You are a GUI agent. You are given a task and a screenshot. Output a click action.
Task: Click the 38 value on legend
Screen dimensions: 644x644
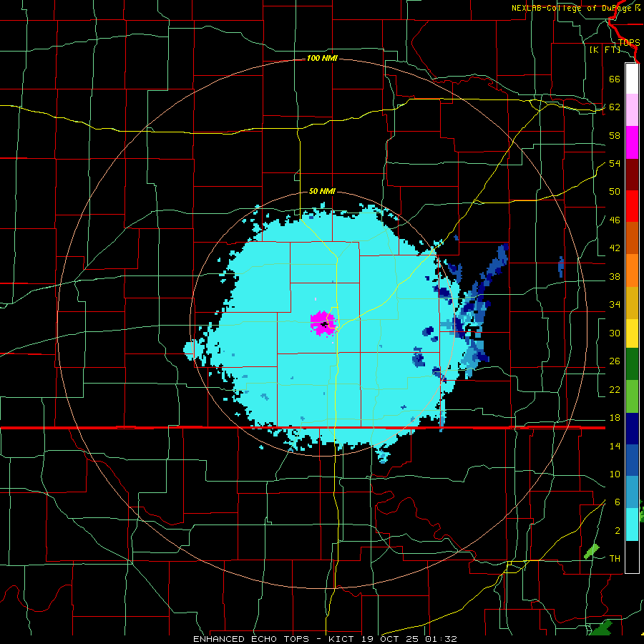615,277
